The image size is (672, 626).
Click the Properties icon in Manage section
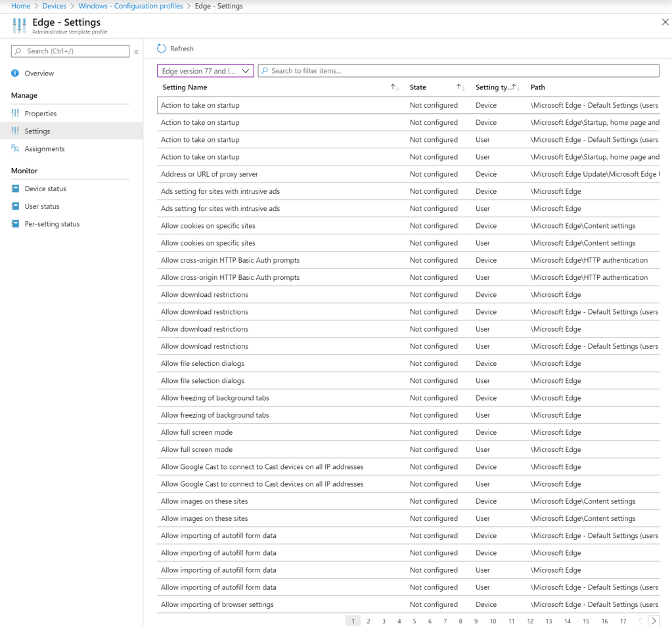(15, 114)
